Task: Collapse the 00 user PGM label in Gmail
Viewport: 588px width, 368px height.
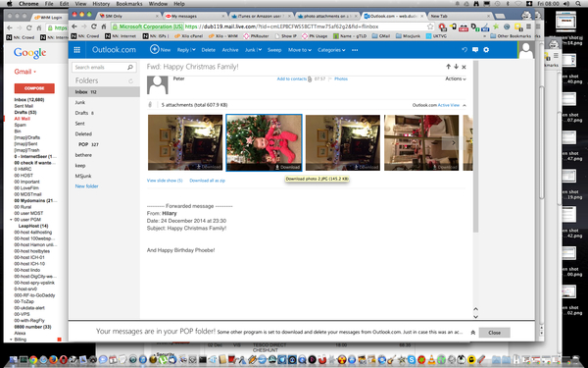Action: [11, 220]
